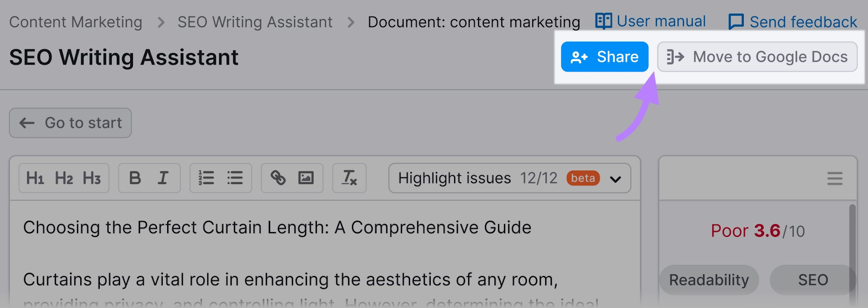Click the blue Share button

coord(604,57)
